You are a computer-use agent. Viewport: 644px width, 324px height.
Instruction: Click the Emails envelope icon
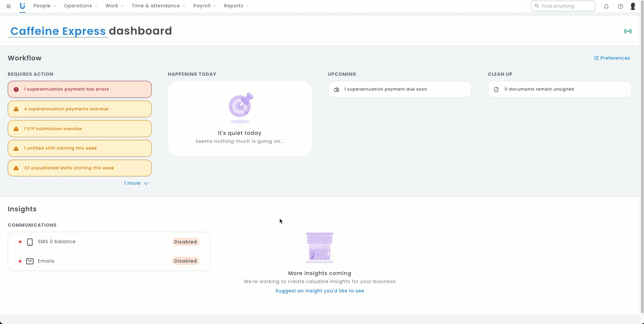click(x=30, y=261)
